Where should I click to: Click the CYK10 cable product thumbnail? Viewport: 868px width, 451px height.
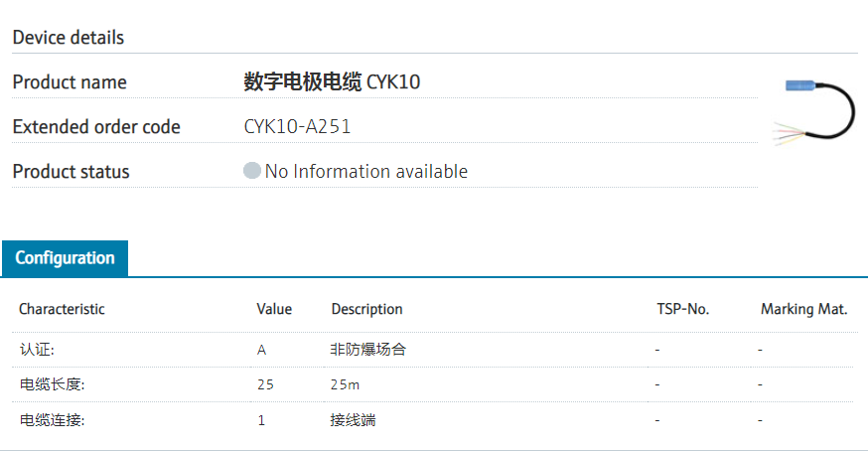(814, 110)
